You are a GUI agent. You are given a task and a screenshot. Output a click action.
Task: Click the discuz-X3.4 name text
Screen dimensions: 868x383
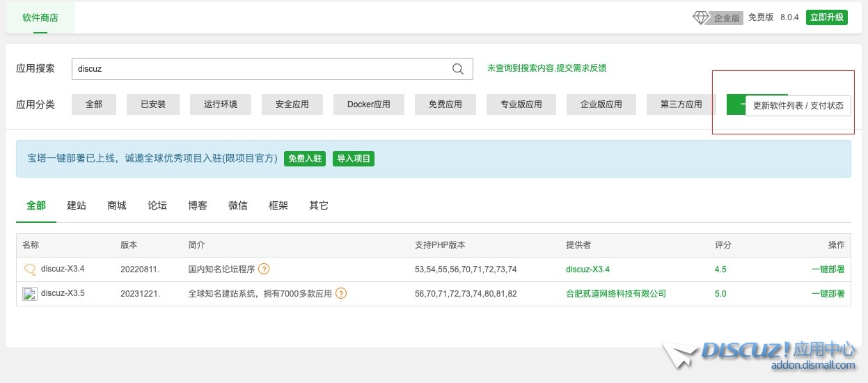[63, 269]
